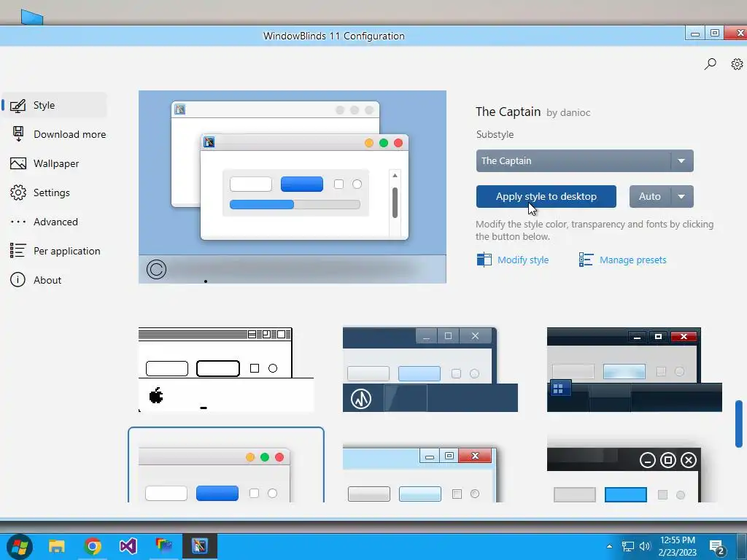The width and height of the screenshot is (747, 560).
Task: Click the Settings gear icon in sidebar
Action: tap(18, 192)
